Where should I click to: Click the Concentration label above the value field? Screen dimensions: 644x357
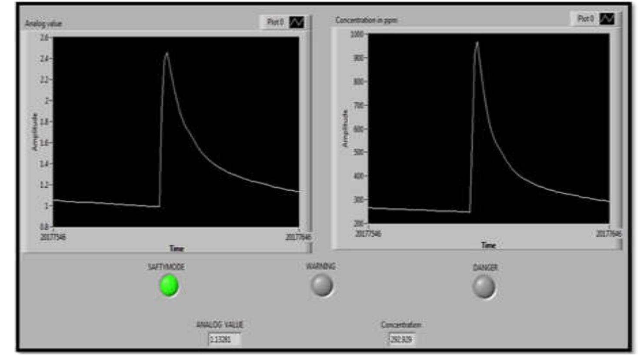[x=401, y=325]
